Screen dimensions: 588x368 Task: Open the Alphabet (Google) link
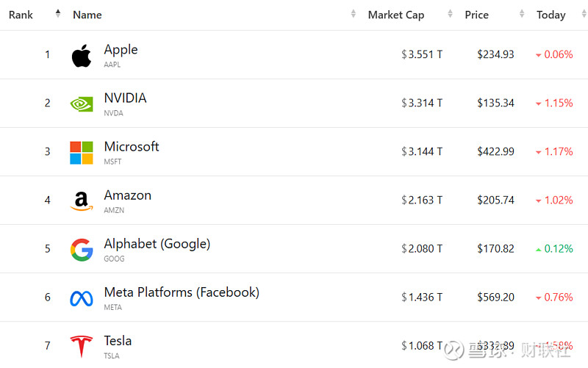pyautogui.click(x=157, y=243)
